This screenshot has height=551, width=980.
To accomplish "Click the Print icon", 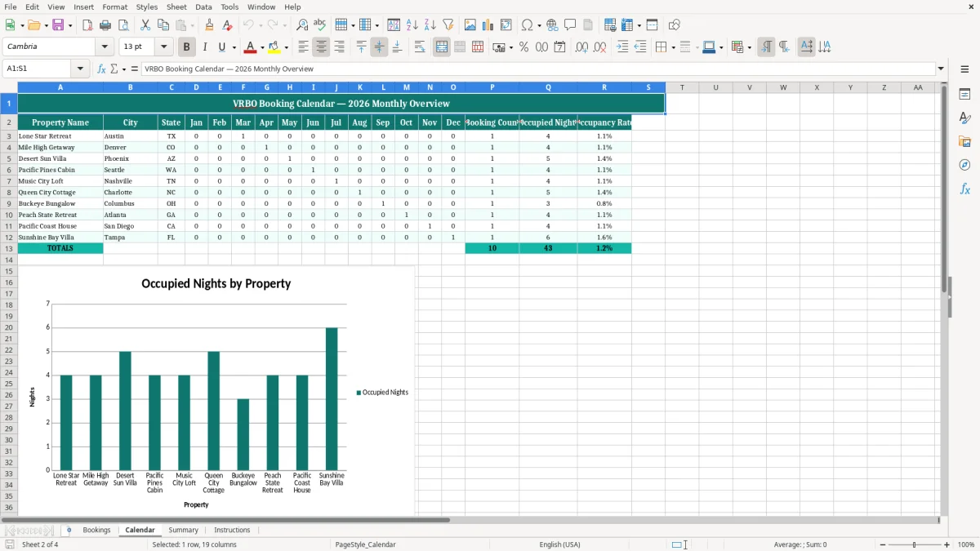I will coord(105,25).
